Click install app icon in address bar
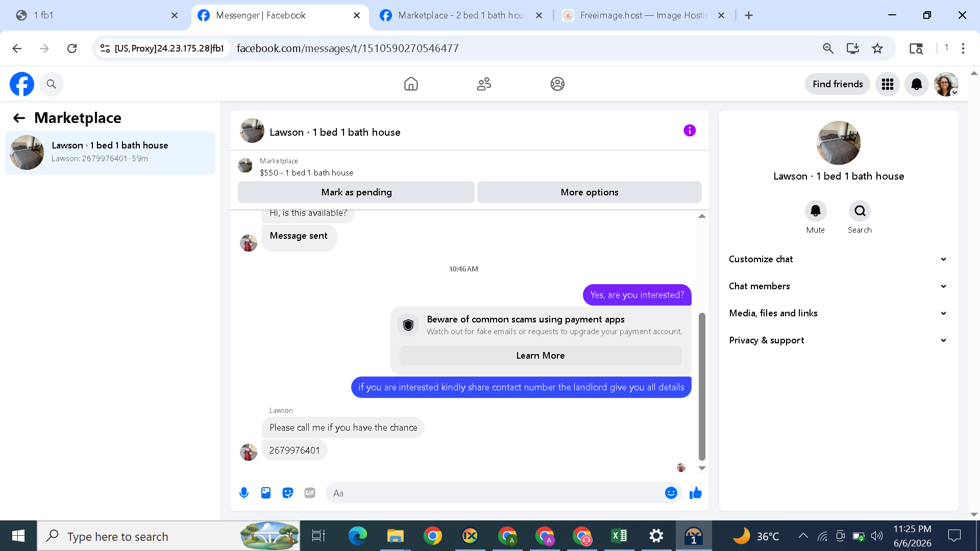Viewport: 980px width, 551px height. (852, 48)
